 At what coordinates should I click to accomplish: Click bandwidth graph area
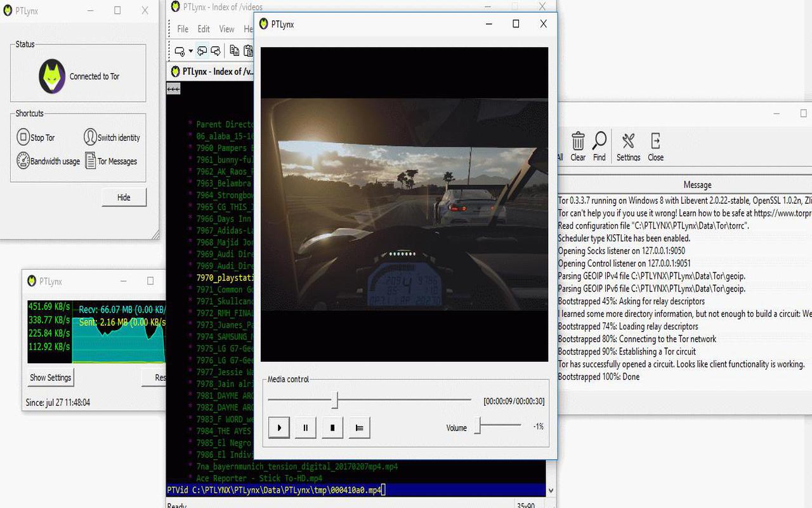pos(119,332)
